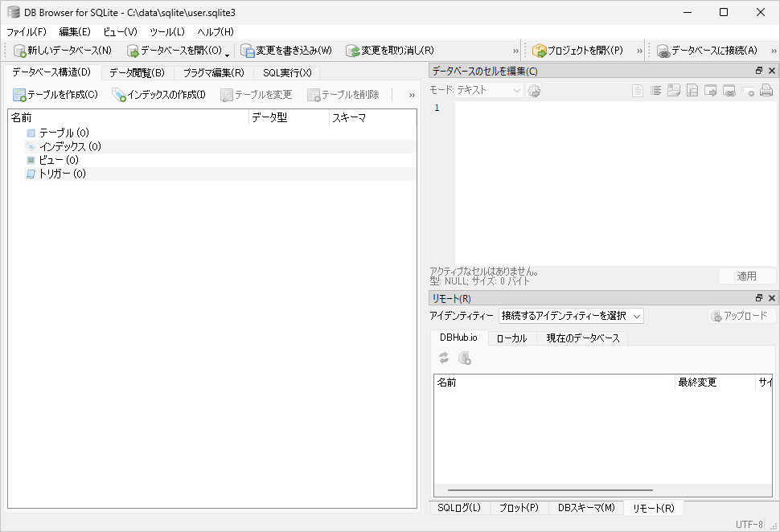The height and width of the screenshot is (532, 780).
Task: Switch to データ閲覧(B) tab
Action: (138, 73)
